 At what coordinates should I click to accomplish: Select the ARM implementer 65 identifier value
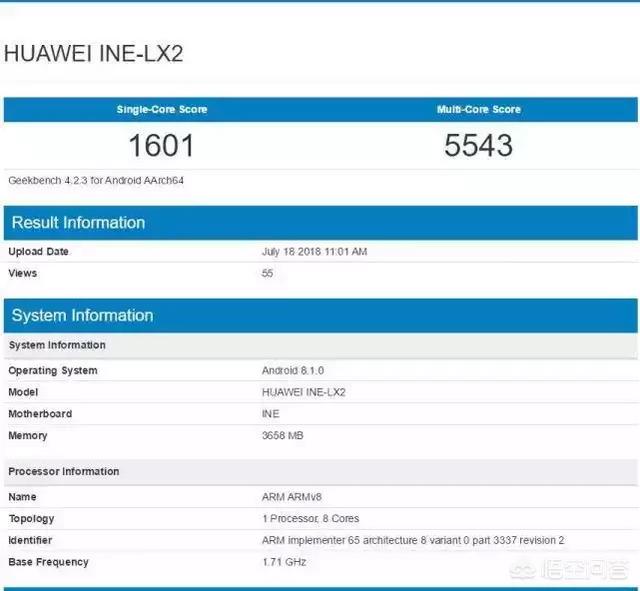(413, 540)
